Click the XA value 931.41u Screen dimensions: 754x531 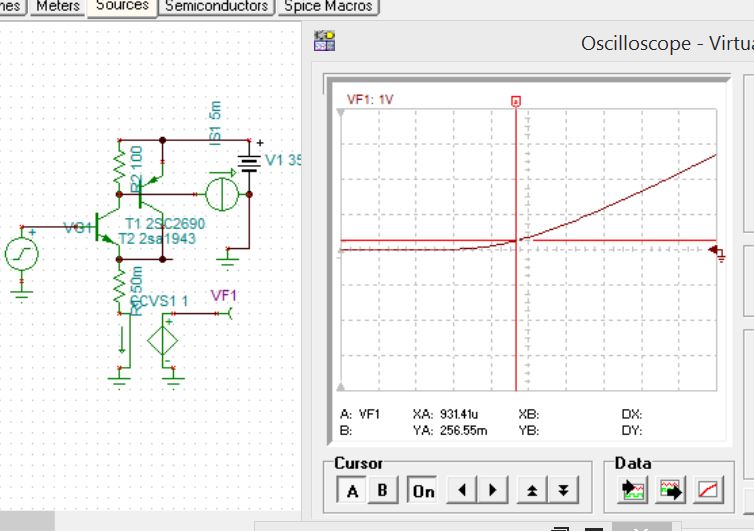(459, 414)
